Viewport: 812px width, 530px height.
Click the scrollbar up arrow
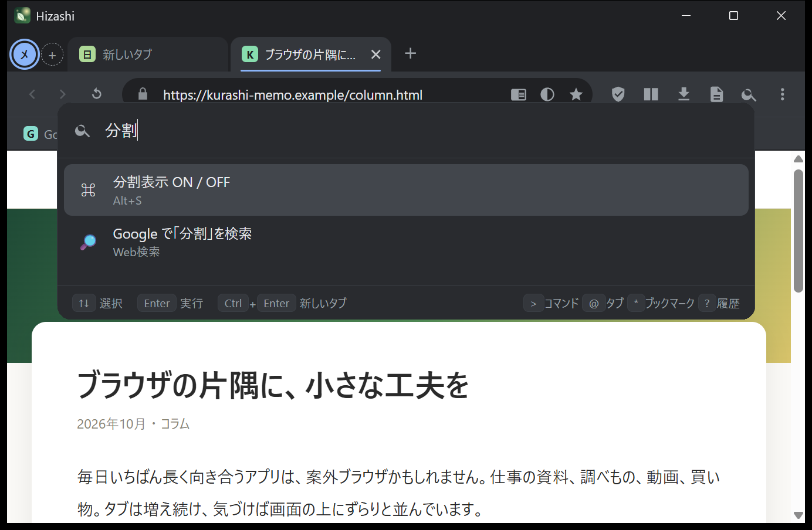798,159
